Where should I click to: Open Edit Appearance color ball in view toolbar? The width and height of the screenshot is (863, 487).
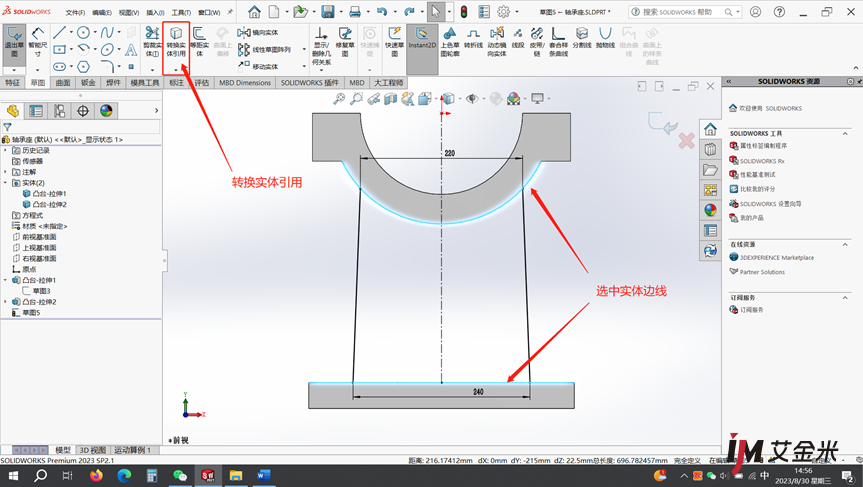496,99
